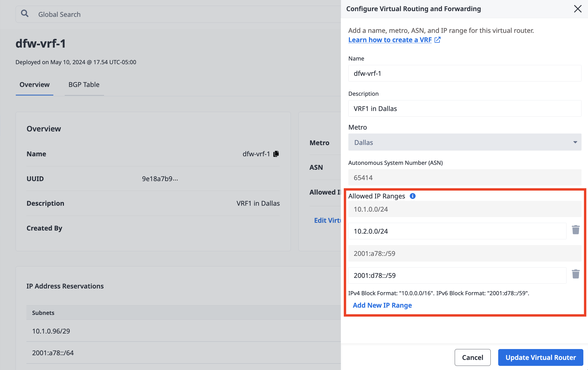Click VRF1 in Dallas description value in Overview
This screenshot has height=370, width=588.
click(x=258, y=203)
